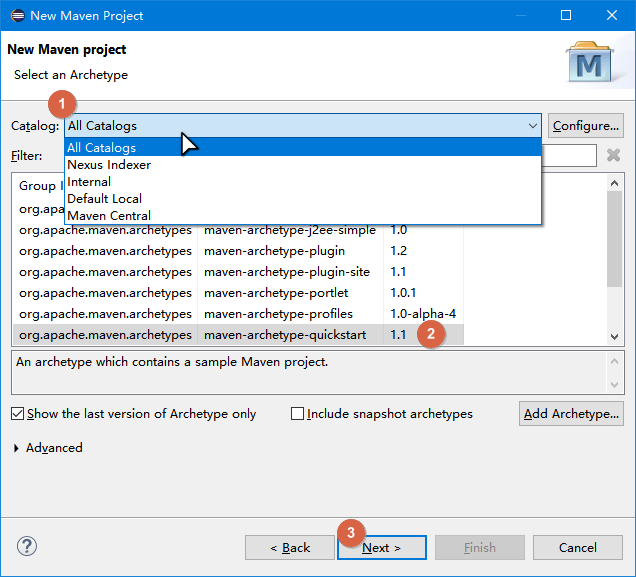The height and width of the screenshot is (577, 636).
Task: Click the Eclipse icon in title bar
Action: point(17,15)
